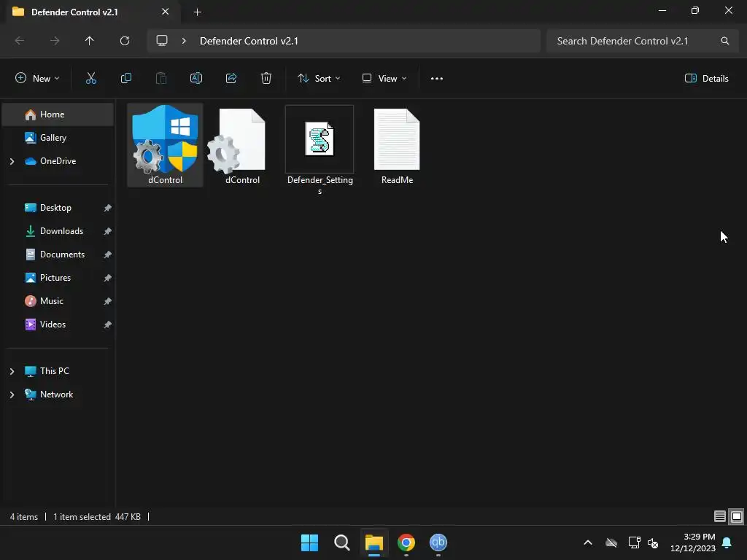Select Network in navigation pane

click(x=58, y=394)
